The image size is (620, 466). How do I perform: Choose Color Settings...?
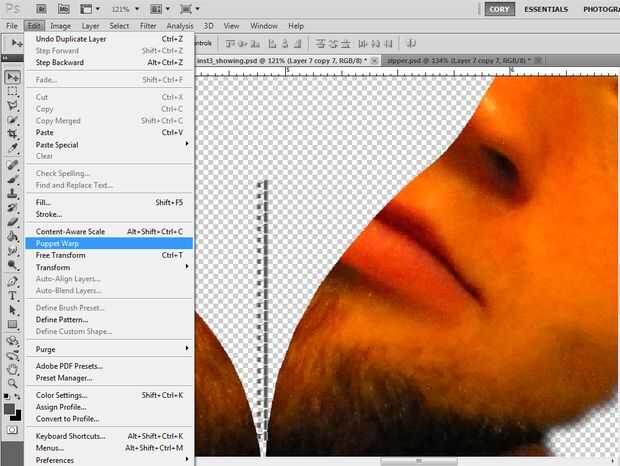109,395
